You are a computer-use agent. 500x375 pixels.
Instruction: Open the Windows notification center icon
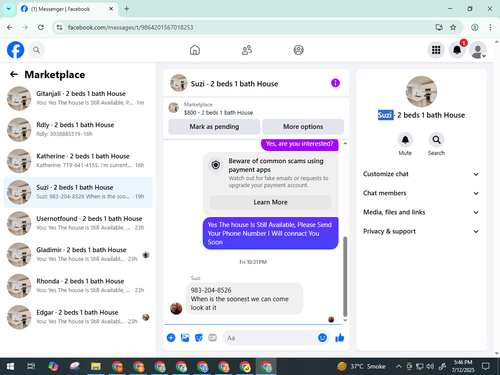point(486,367)
